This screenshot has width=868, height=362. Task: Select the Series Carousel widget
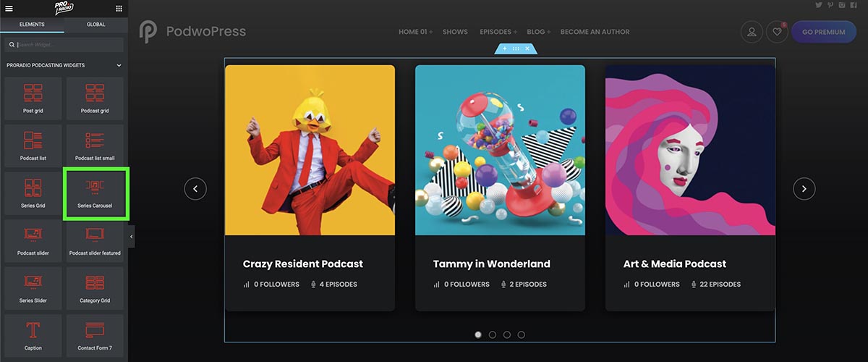pos(95,193)
